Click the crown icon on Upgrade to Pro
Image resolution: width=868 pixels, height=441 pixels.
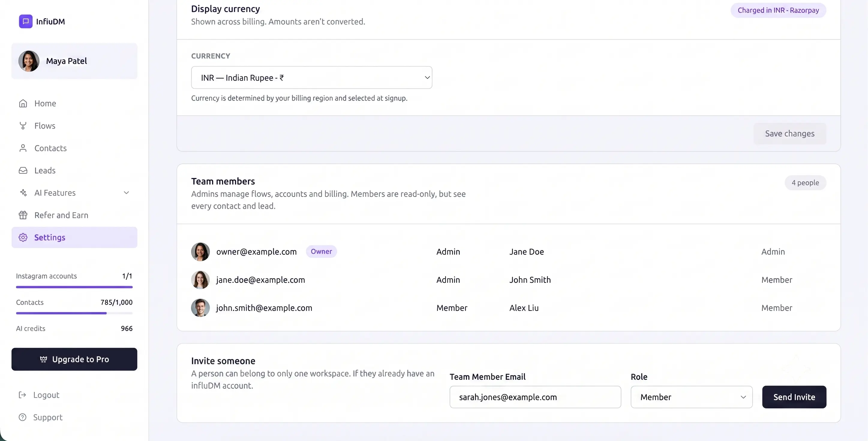pos(43,359)
